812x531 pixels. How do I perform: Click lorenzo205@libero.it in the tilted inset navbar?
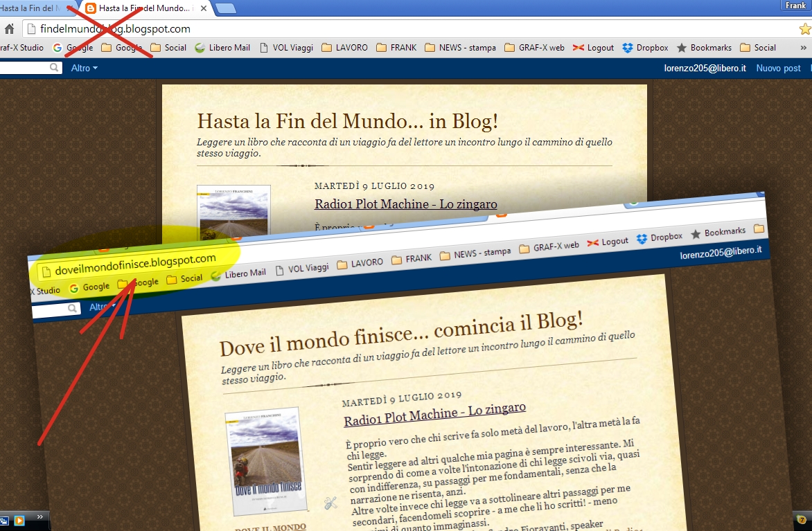pyautogui.click(x=721, y=253)
